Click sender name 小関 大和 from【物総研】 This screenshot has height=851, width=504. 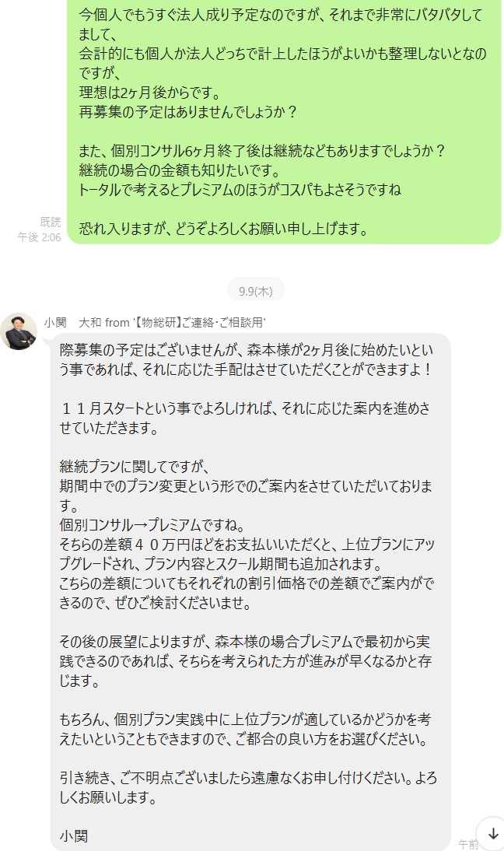(x=155, y=322)
